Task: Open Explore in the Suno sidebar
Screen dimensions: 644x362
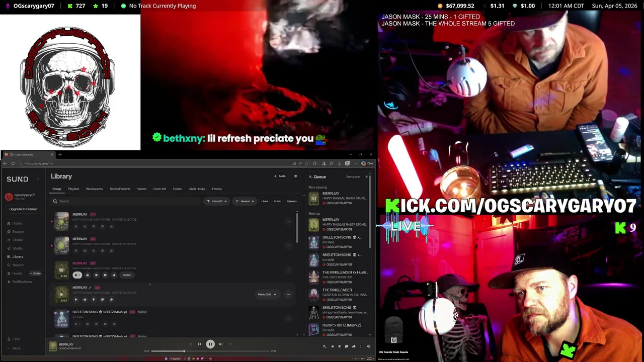Action: click(x=18, y=232)
